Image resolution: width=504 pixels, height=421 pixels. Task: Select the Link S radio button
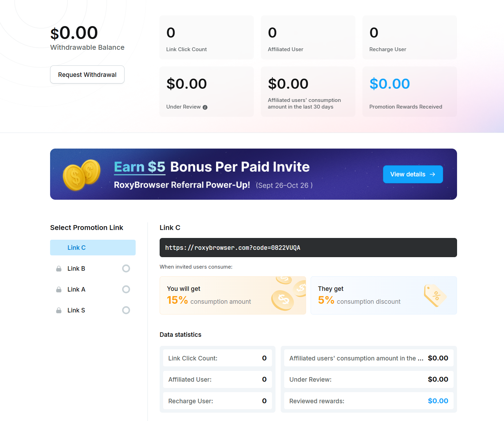[x=126, y=310]
